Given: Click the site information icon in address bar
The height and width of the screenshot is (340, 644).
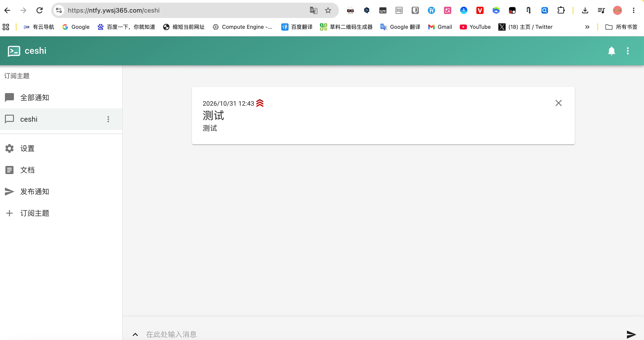Looking at the screenshot, I should point(59,10).
